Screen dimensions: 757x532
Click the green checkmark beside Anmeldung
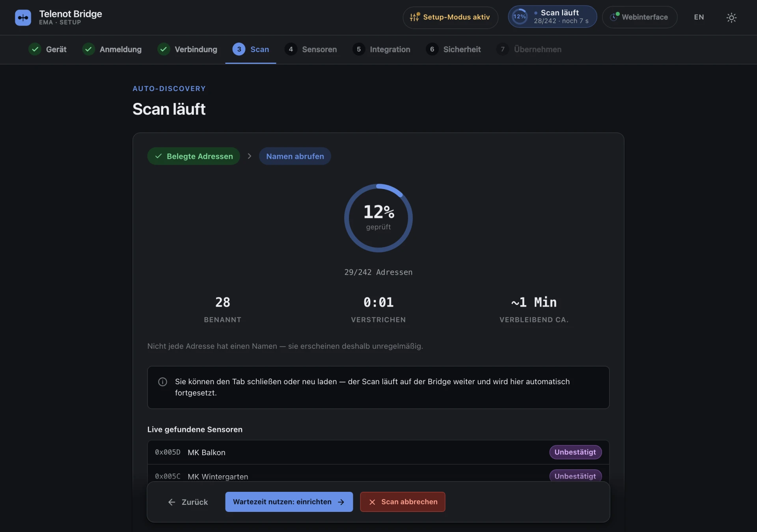pos(89,49)
